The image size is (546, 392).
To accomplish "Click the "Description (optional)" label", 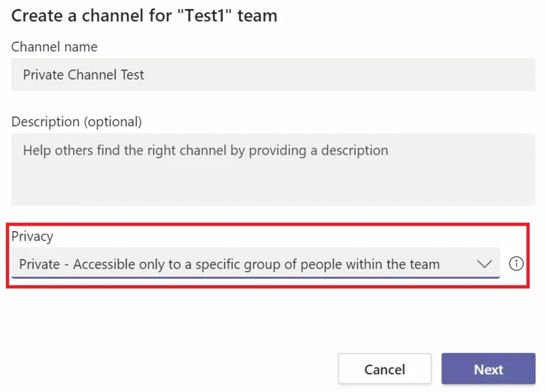I will tap(76, 122).
